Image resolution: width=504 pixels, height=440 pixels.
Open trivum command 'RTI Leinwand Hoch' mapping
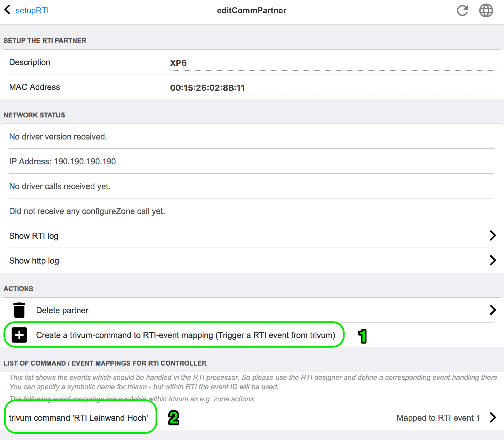click(78, 418)
